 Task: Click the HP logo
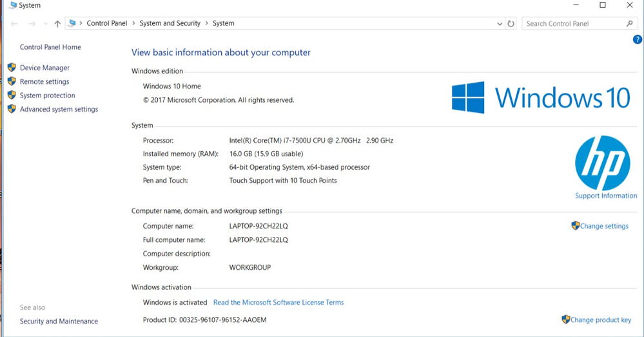pyautogui.click(x=602, y=163)
